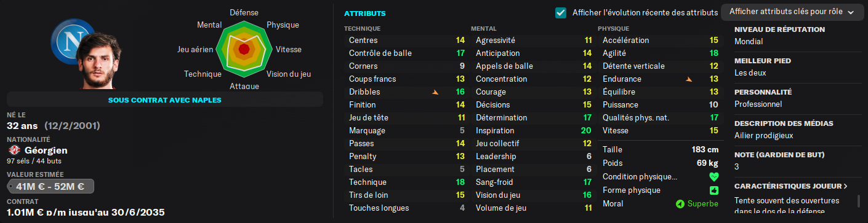This screenshot has width=868, height=223.
Task: Click the orange arrow next to Dribbles
Action: click(x=435, y=92)
